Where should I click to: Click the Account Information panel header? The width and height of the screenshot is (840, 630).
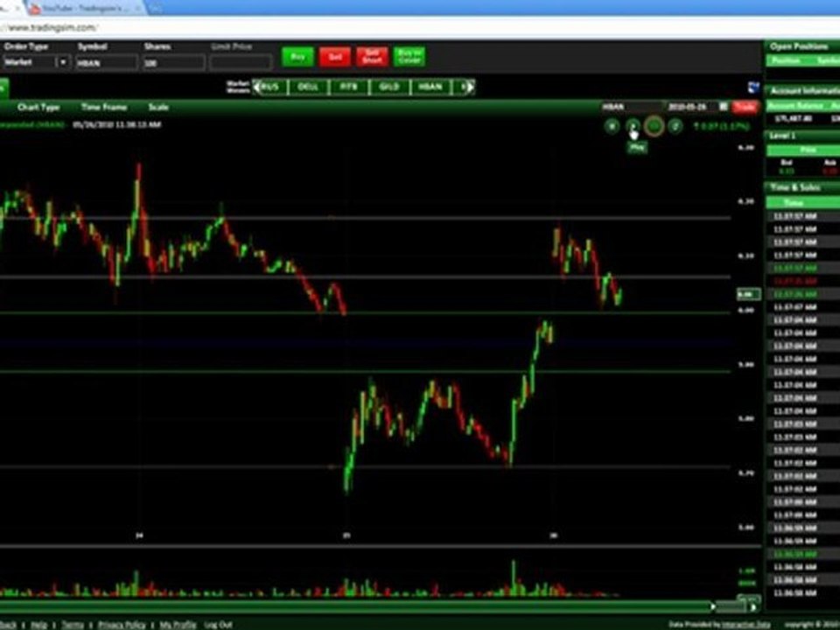803,90
